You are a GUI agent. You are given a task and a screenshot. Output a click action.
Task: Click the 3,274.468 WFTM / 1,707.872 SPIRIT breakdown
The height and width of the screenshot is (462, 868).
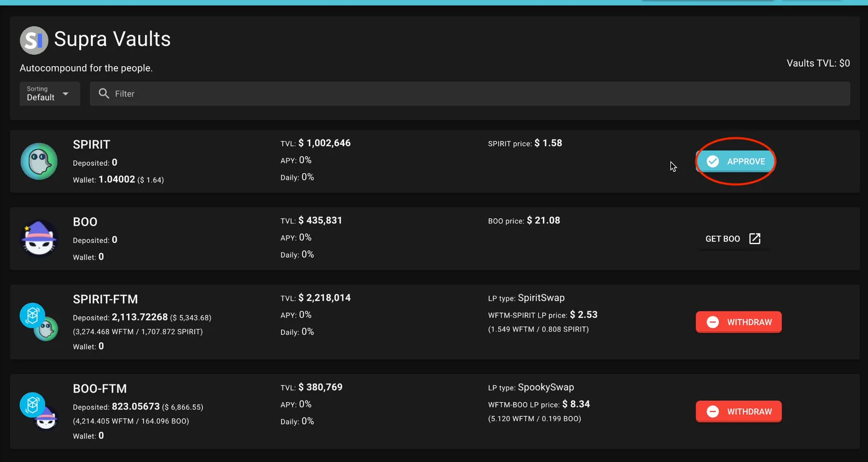click(x=138, y=331)
